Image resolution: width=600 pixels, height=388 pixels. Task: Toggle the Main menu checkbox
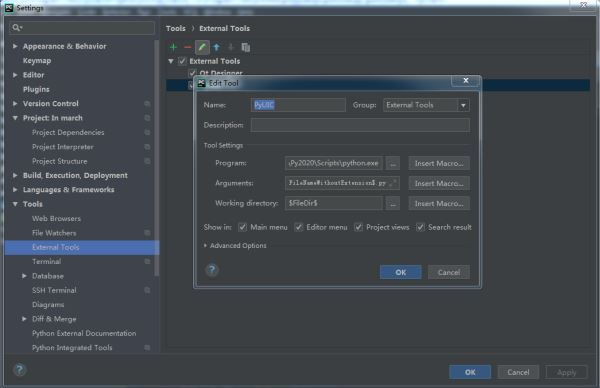click(243, 227)
